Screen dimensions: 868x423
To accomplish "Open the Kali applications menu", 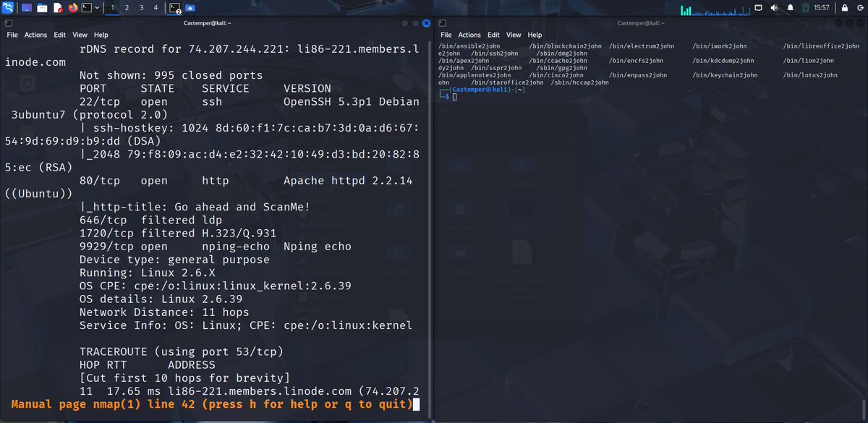I will pos(8,8).
